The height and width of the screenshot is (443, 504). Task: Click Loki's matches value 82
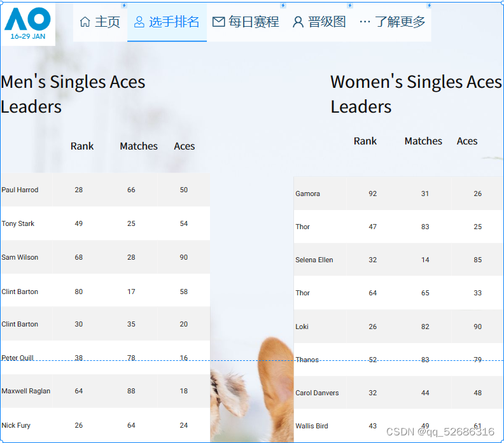tap(425, 327)
